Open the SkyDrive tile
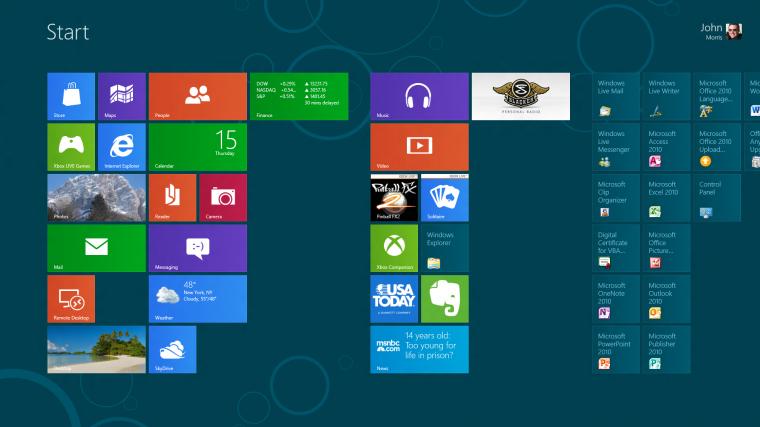Image resolution: width=760 pixels, height=427 pixels. (173, 349)
